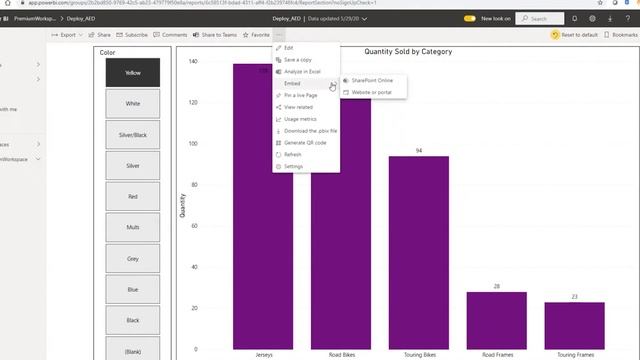The image size is (640, 360).
Task: Expand the second left navigation chevron
Action: click(38, 79)
